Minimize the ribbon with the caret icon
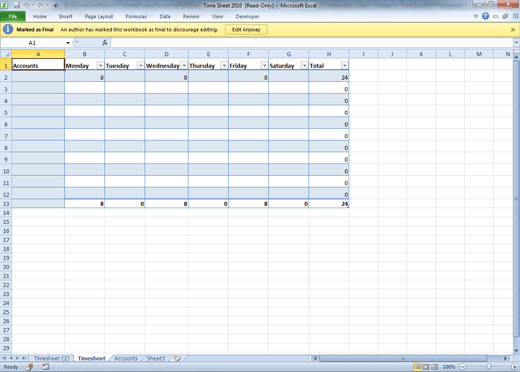Image resolution: width=520 pixels, height=372 pixels. pos(475,16)
